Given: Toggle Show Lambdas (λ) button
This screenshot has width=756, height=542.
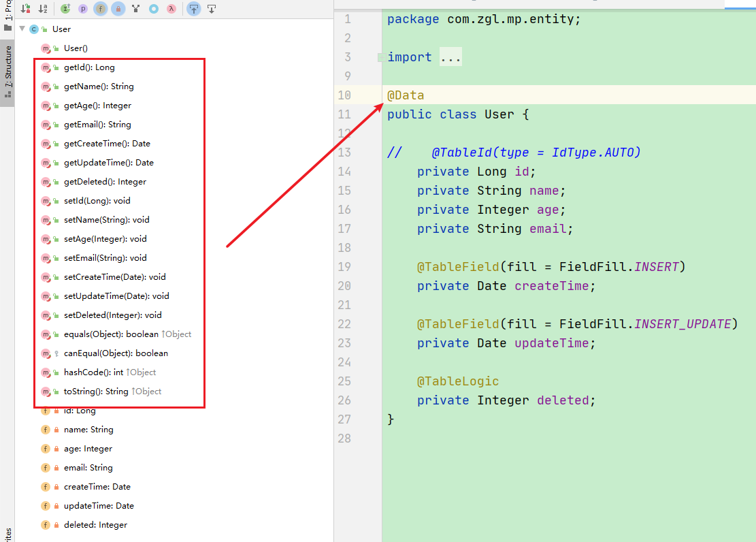Looking at the screenshot, I should click(171, 9).
